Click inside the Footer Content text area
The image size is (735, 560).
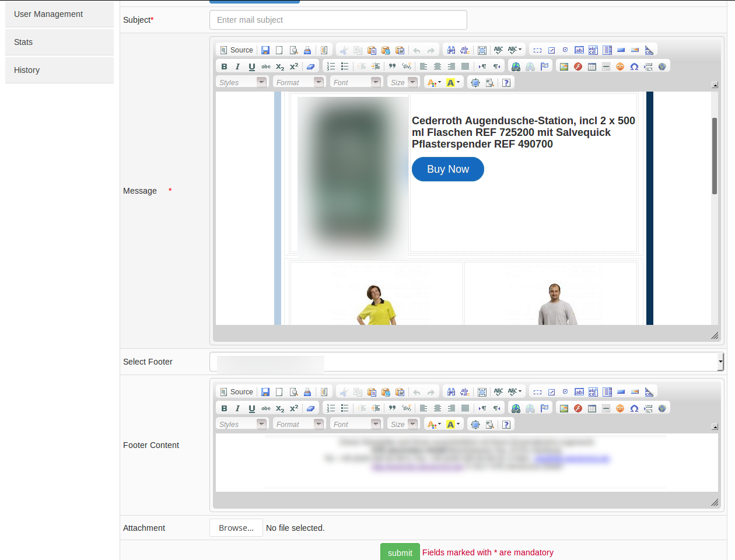tap(467, 463)
